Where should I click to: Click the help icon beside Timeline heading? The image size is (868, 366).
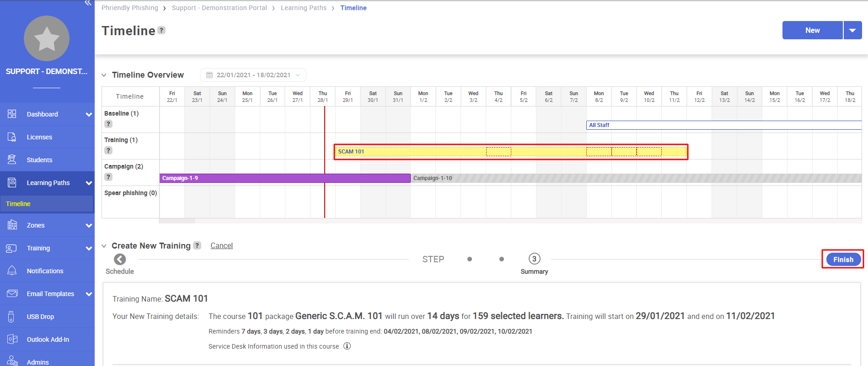(x=161, y=30)
